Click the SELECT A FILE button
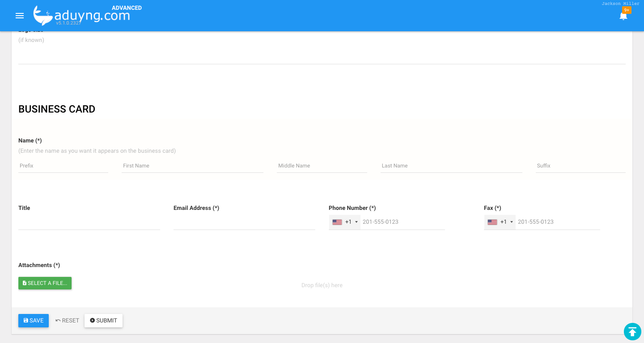 45,283
